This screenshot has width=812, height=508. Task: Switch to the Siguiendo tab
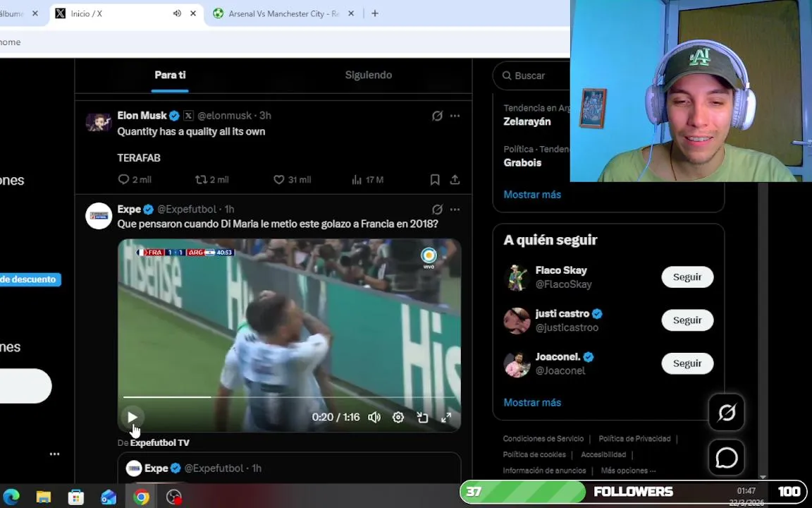pyautogui.click(x=368, y=75)
